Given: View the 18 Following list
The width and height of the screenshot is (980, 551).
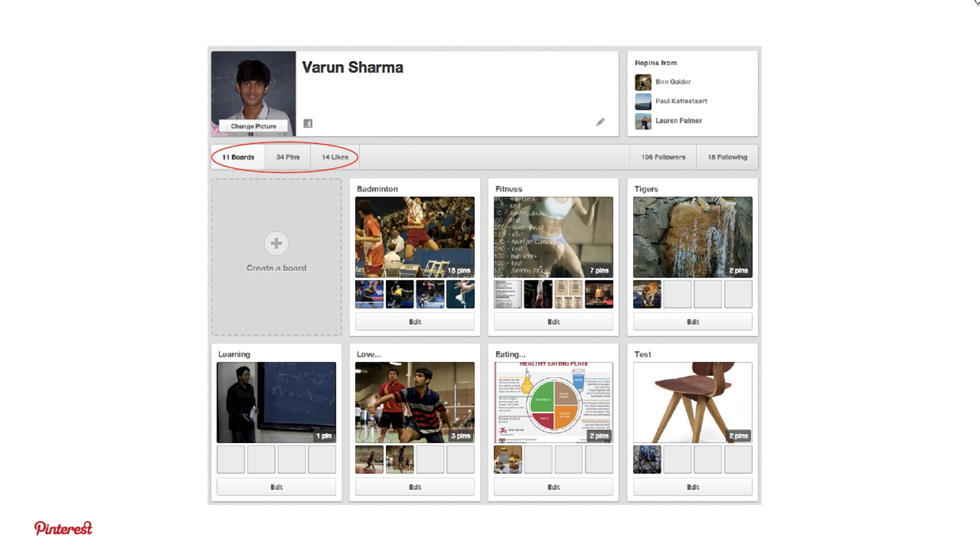Looking at the screenshot, I should click(x=727, y=157).
